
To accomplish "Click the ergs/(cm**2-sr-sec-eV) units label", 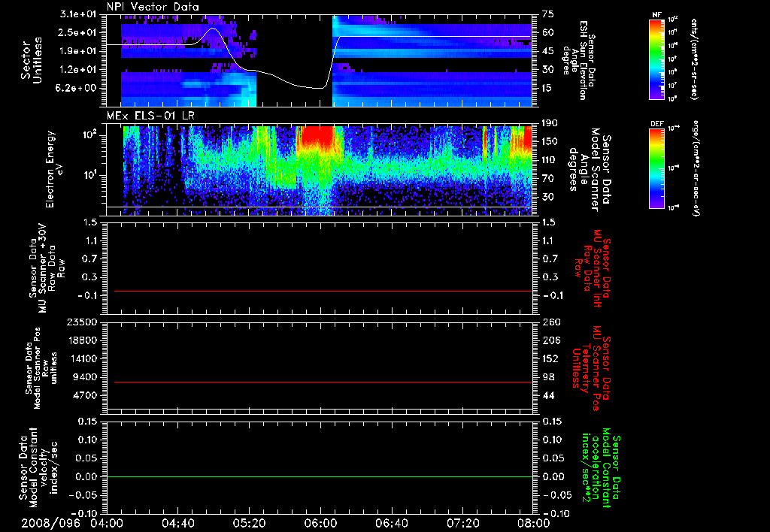I will (x=696, y=168).
